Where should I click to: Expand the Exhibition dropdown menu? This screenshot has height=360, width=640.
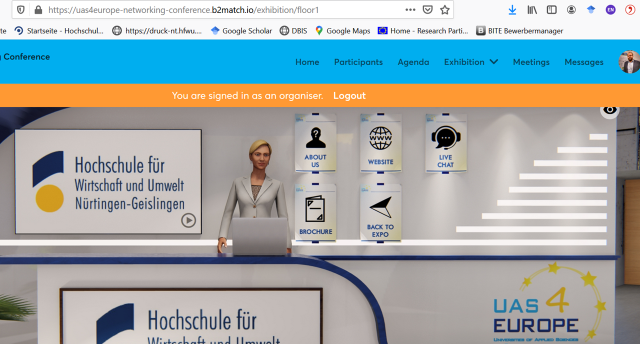point(471,62)
